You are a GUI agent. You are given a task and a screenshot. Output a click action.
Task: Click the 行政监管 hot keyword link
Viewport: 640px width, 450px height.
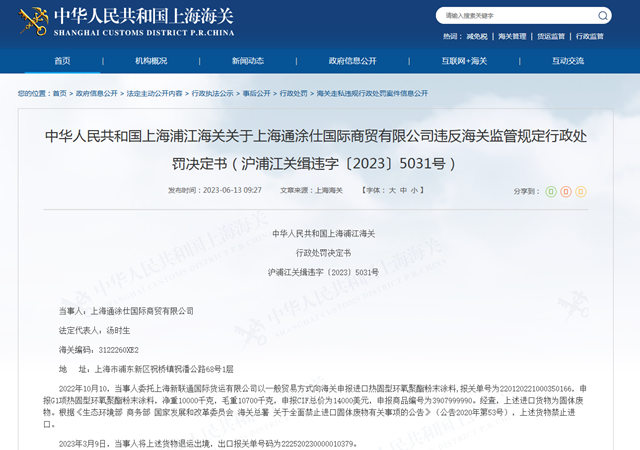tap(590, 36)
